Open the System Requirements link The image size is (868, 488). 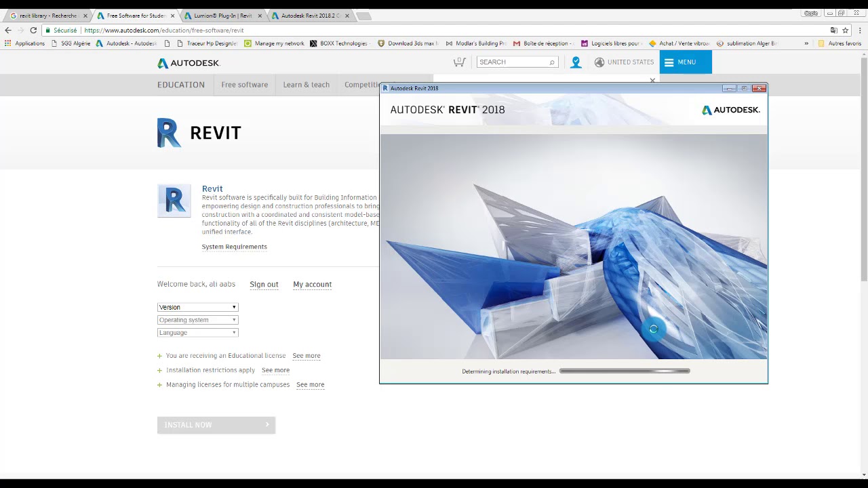click(235, 247)
